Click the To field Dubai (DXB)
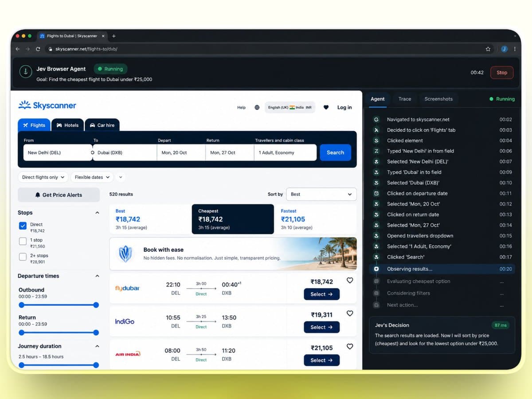 coord(125,153)
